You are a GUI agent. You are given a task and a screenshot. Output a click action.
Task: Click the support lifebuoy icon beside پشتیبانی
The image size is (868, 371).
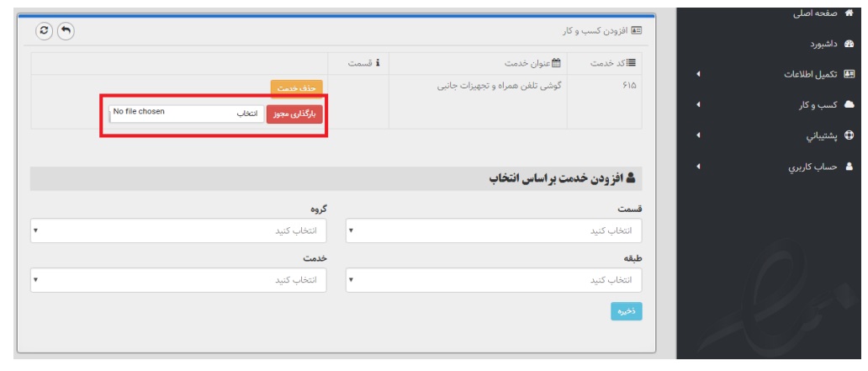coord(849,135)
